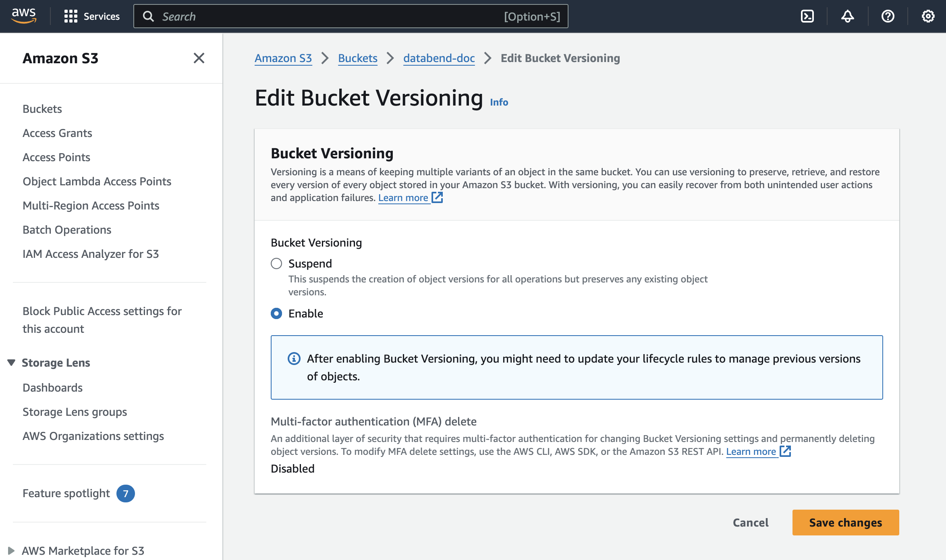Image resolution: width=946 pixels, height=560 pixels.
Task: Click the AWS logo home icon
Action: (24, 16)
